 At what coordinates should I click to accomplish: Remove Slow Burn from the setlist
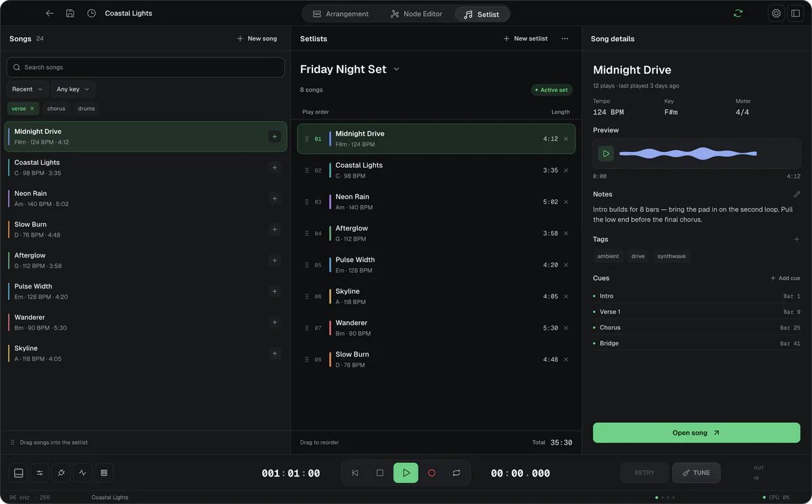566,359
